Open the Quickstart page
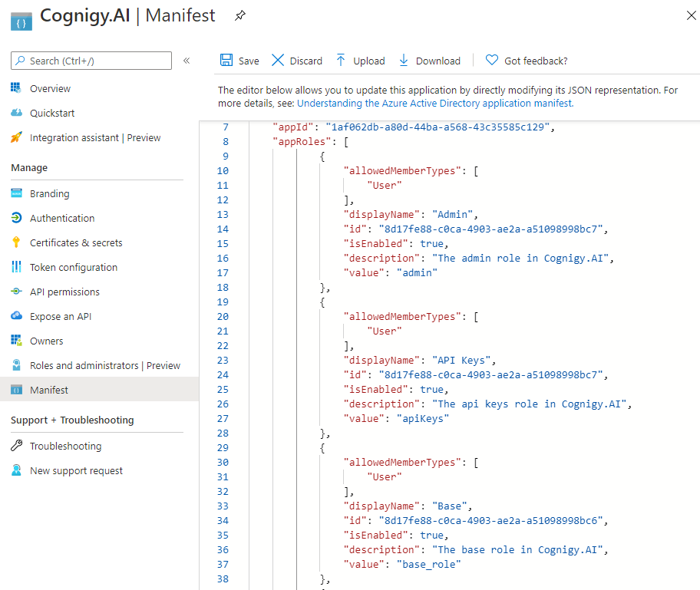Screen dimensions: 700x590 52,113
